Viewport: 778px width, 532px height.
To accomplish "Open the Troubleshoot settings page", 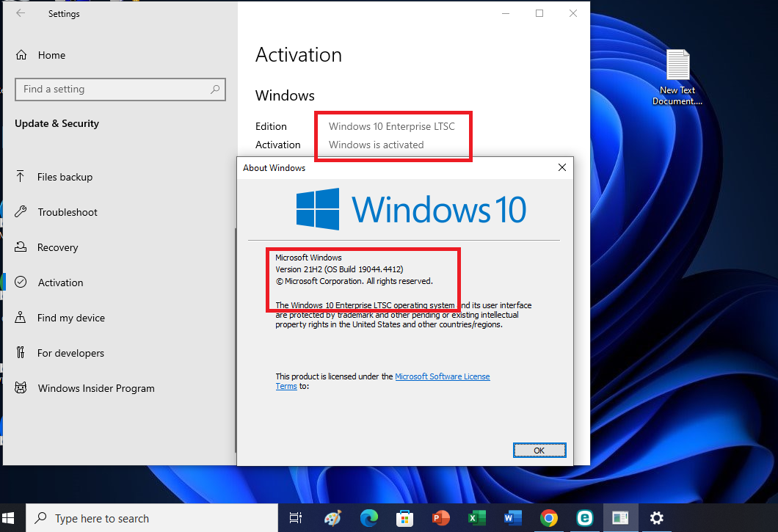I will [x=68, y=212].
